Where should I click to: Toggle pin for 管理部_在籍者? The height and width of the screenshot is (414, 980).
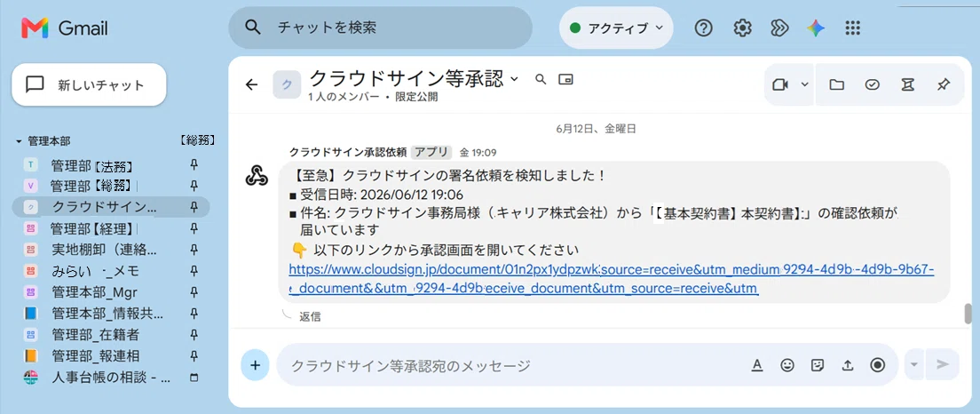pos(194,335)
